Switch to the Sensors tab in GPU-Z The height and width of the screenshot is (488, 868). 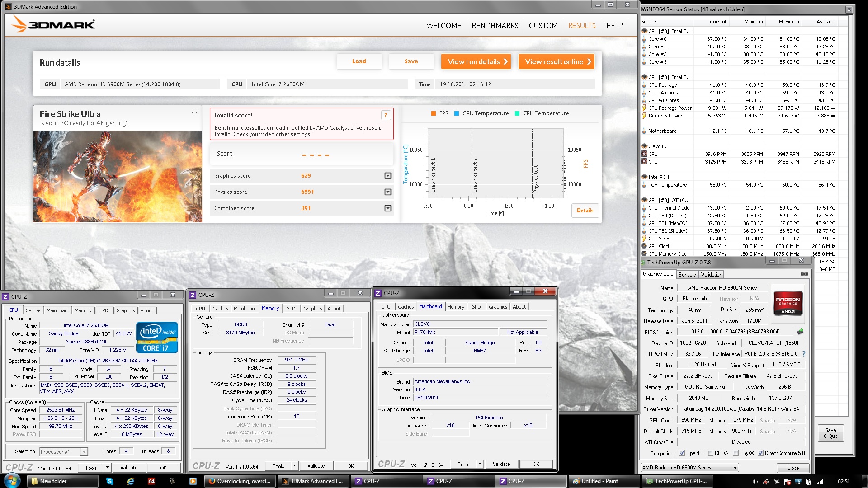click(x=687, y=275)
